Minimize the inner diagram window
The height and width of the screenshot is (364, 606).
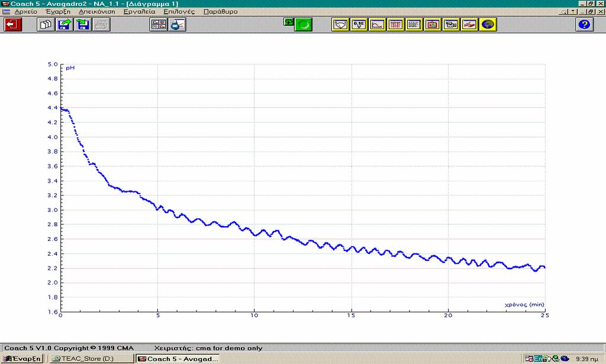point(583,12)
